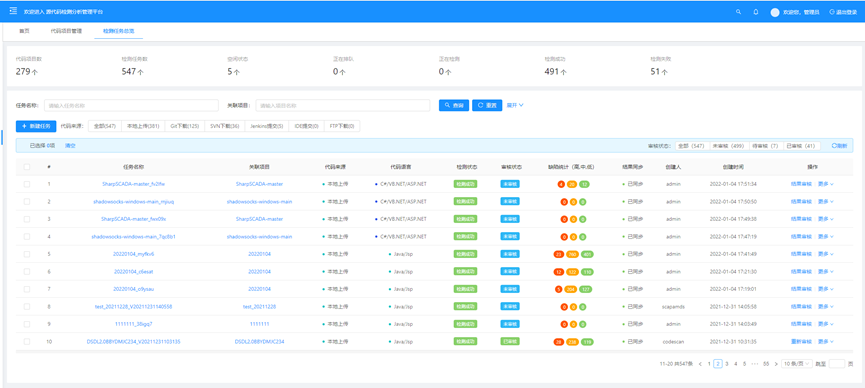This screenshot has height=388, width=865.
Task: Go to the previous page arrow
Action: 700,364
